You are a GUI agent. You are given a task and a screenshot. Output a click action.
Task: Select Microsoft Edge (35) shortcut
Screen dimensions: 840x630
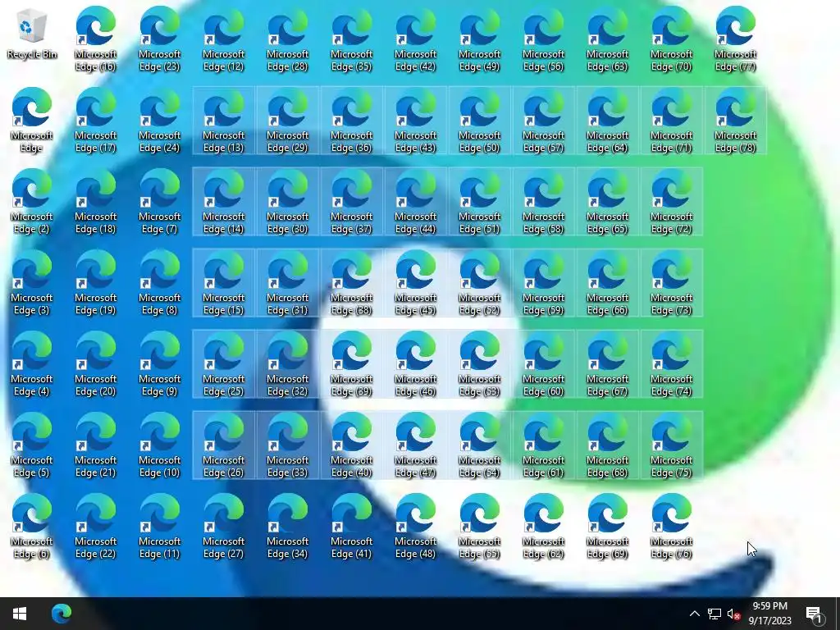[351, 39]
